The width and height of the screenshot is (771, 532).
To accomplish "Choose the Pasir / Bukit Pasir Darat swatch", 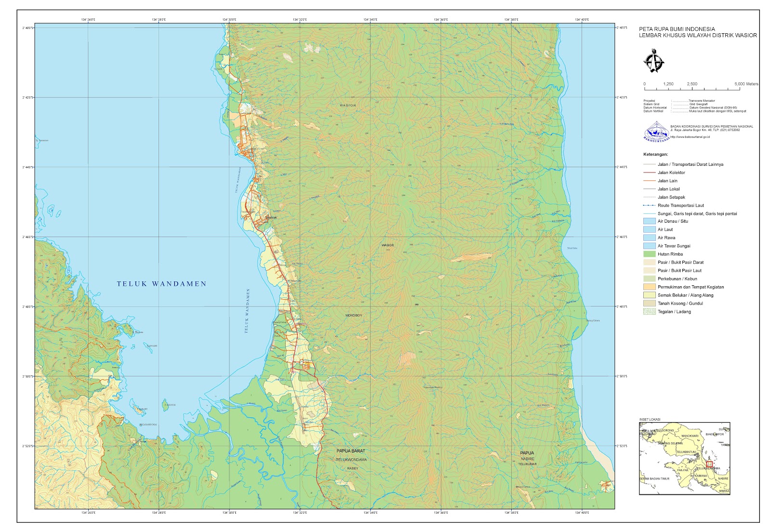I will (x=649, y=262).
